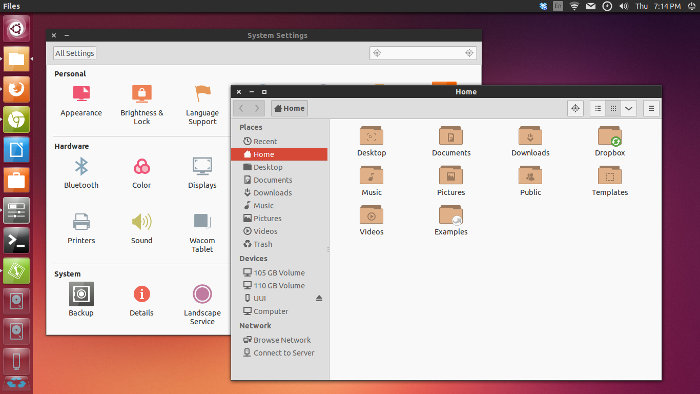
Task: Click the Home path button
Action: coord(289,108)
